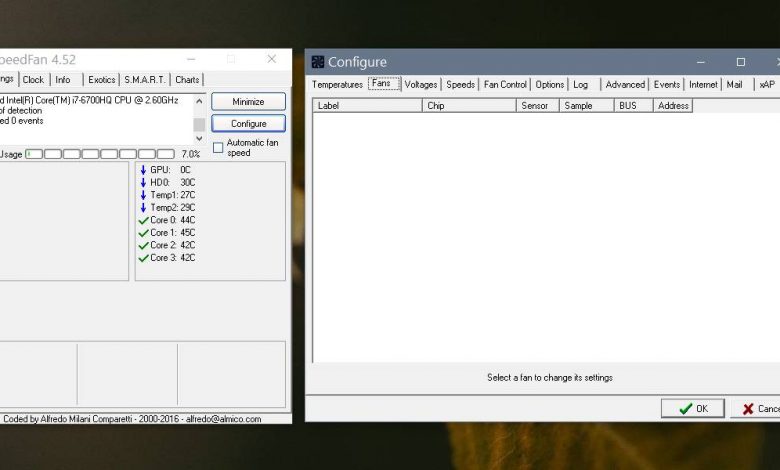The image size is (780, 470).
Task: Sort by the Address column header
Action: click(x=673, y=105)
